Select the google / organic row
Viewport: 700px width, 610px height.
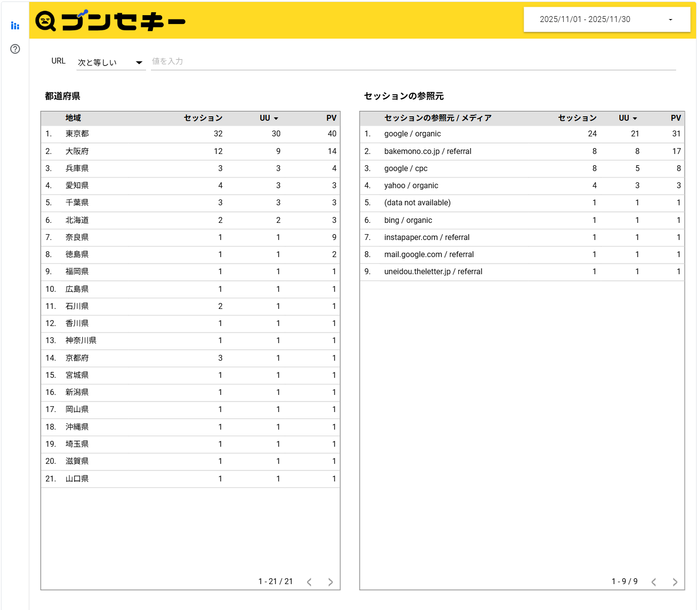412,134
